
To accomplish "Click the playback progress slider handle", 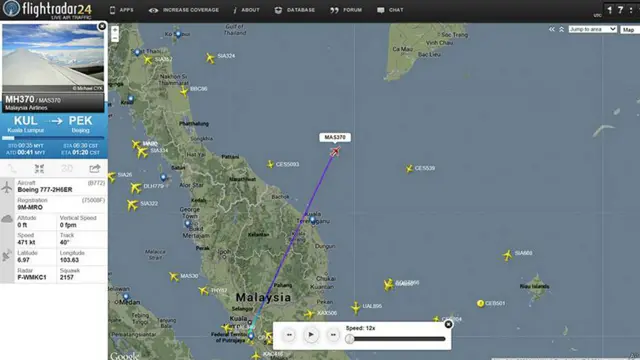I will point(349,339).
